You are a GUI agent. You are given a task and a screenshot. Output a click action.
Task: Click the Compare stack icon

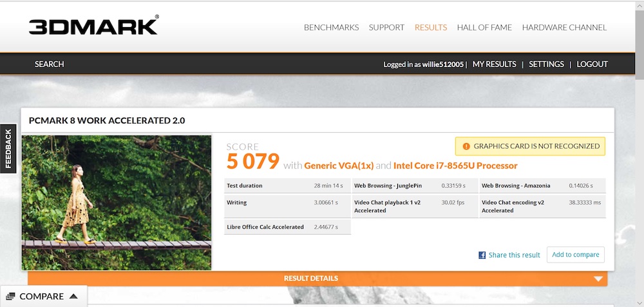[11, 296]
